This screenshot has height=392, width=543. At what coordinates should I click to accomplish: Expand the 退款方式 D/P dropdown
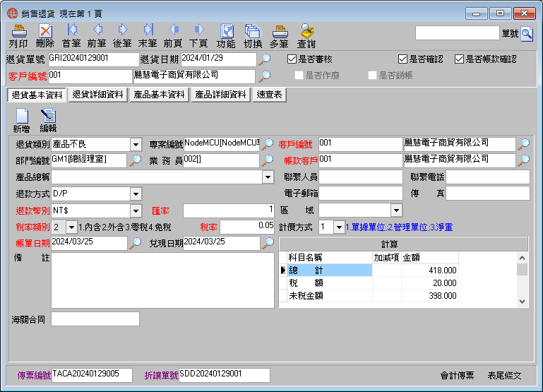[x=136, y=194]
